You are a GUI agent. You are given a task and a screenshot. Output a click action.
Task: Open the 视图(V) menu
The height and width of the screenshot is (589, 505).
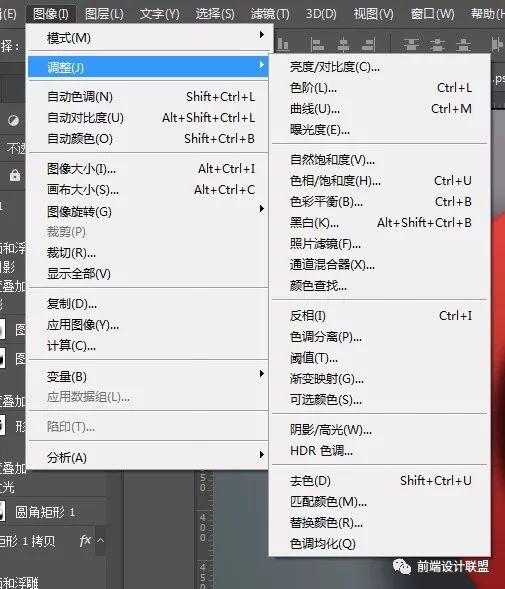click(x=373, y=14)
